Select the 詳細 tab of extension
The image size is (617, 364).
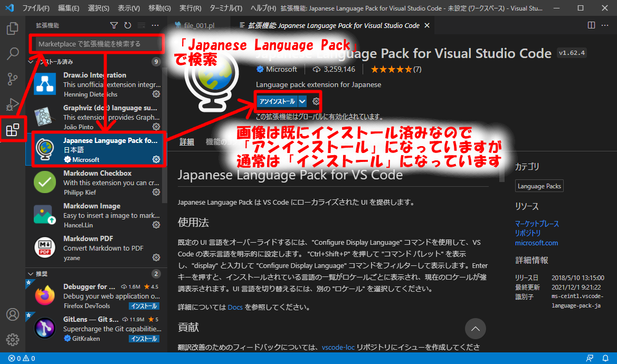tap(186, 142)
